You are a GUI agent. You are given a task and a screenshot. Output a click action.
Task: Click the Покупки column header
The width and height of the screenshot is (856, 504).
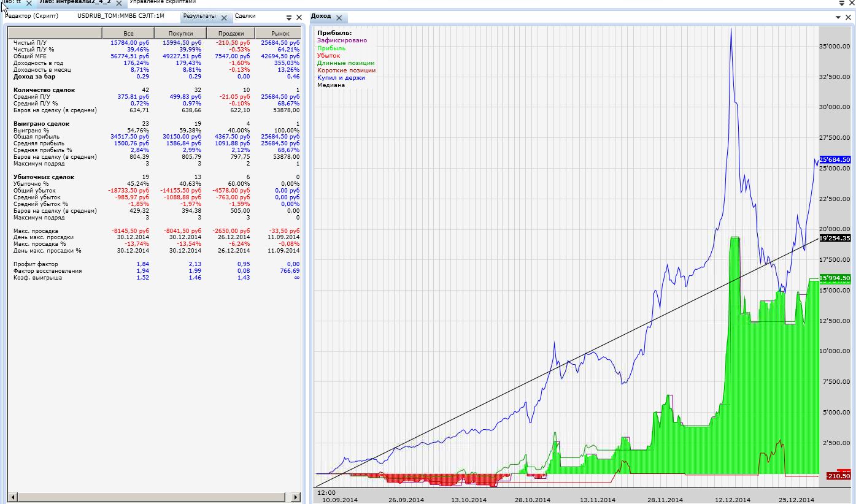180,33
